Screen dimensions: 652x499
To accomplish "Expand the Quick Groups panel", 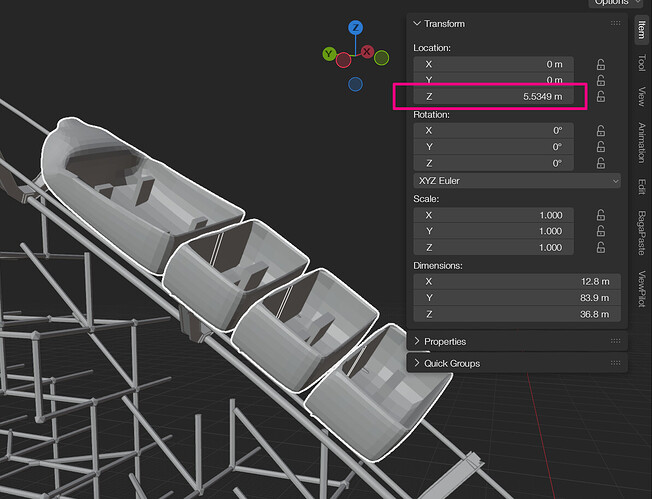I will coord(417,363).
